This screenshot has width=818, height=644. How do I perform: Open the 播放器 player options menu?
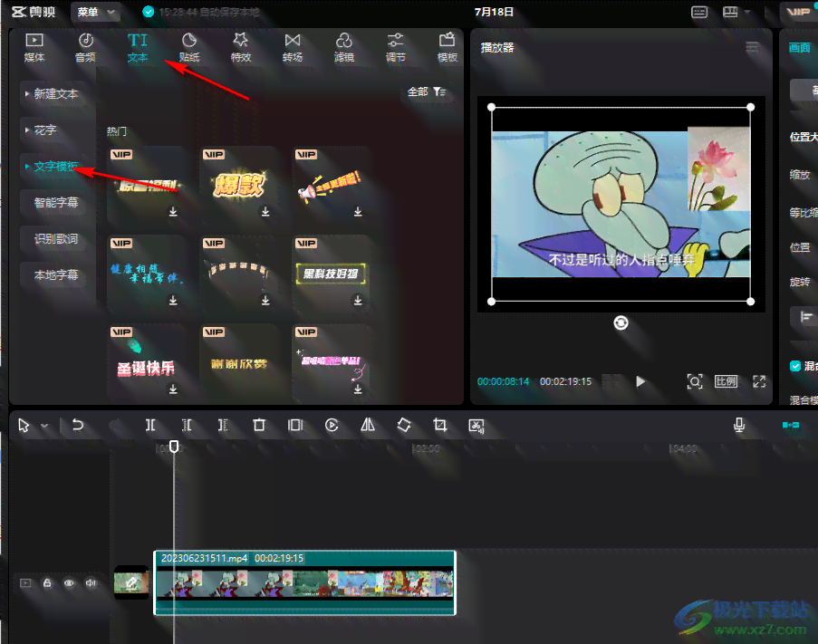752,47
